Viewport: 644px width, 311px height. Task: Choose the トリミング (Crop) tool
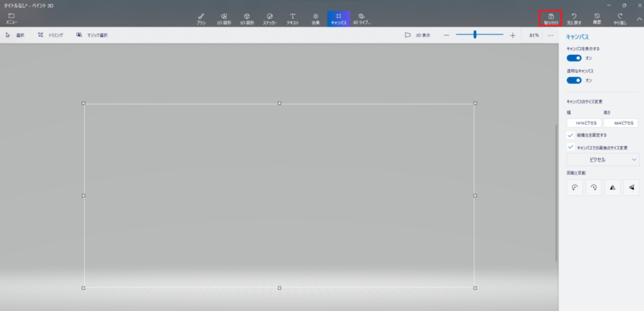(x=50, y=35)
